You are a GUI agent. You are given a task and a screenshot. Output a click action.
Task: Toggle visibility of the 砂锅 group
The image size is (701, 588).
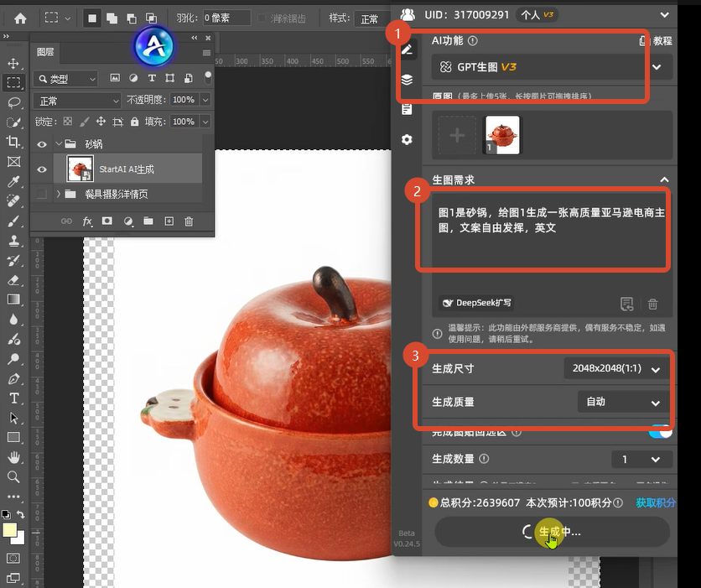[42, 144]
